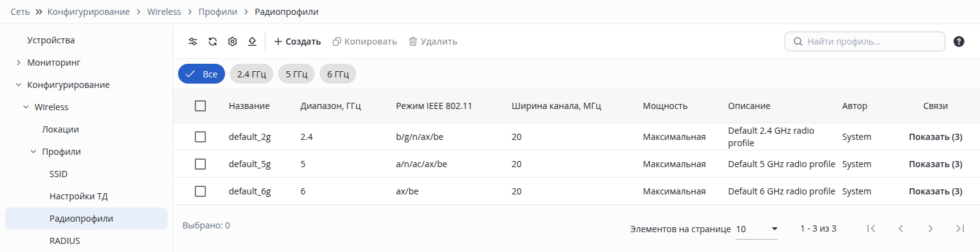
Task: Open the filter settings sliders icon
Action: pyautogui.click(x=193, y=41)
